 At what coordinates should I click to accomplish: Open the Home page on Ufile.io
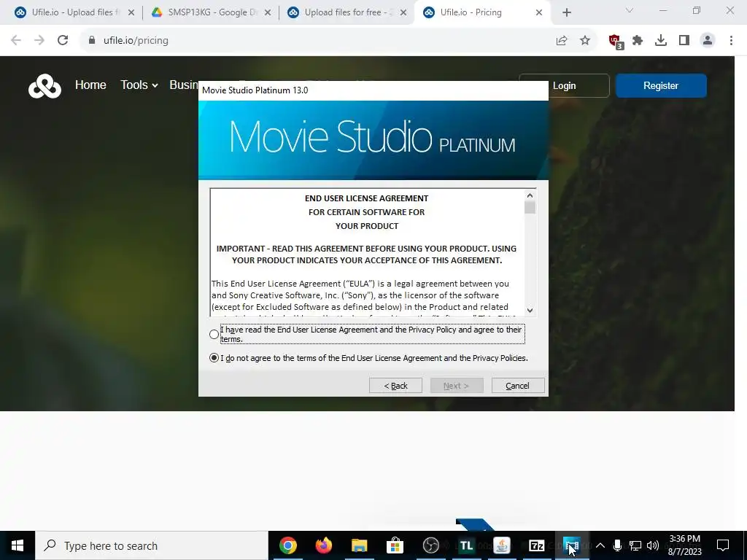[x=90, y=85]
